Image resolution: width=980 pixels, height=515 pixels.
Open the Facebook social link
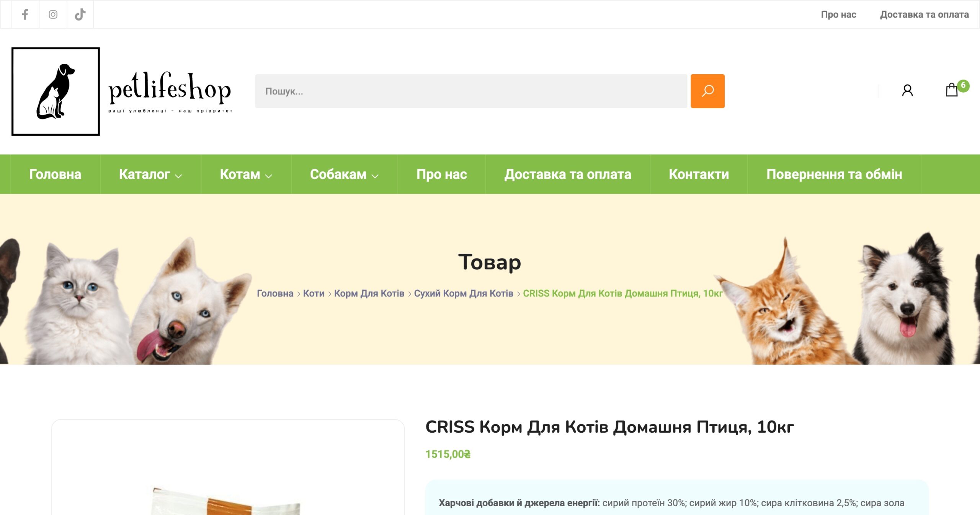(25, 15)
